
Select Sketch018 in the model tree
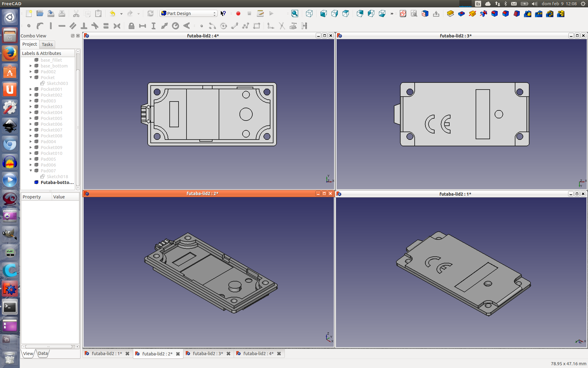point(57,177)
